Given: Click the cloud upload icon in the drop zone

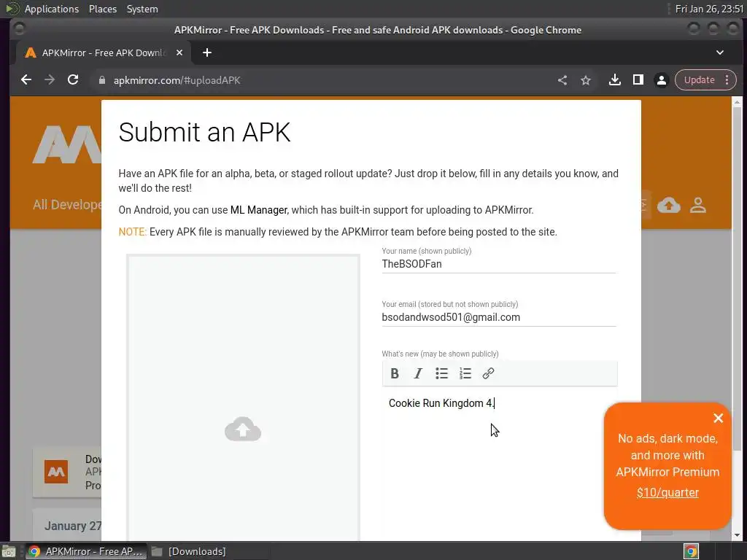Looking at the screenshot, I should 243,429.
